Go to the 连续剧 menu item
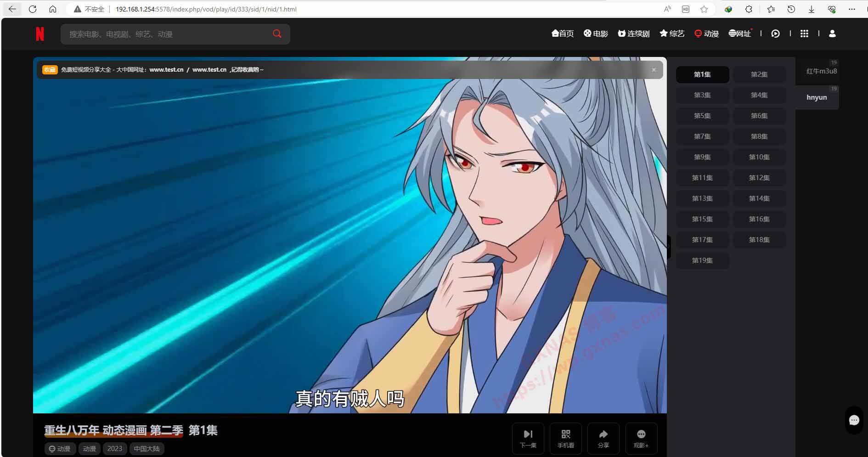The image size is (868, 457). (x=634, y=34)
